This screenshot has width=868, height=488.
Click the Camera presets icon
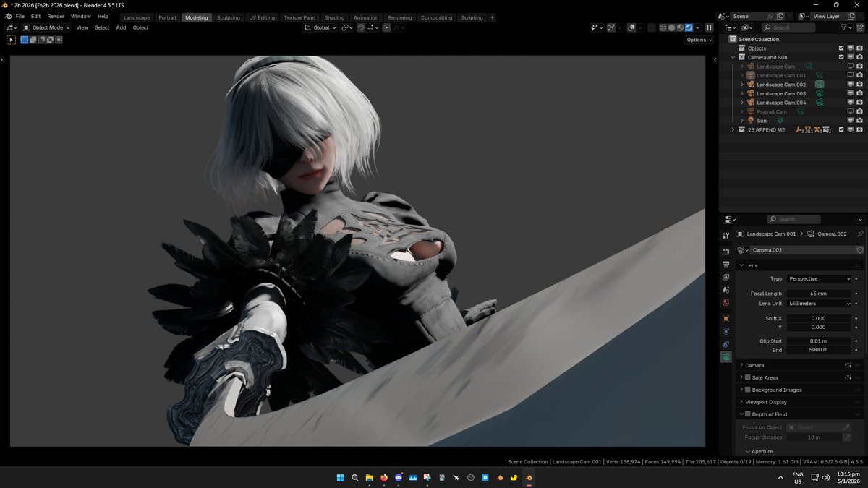(848, 365)
